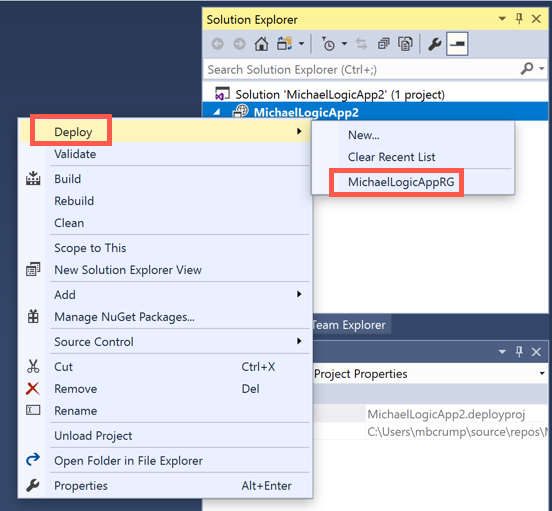
Task: Click the Back navigation icon in Solution Explorer
Action: (x=218, y=44)
